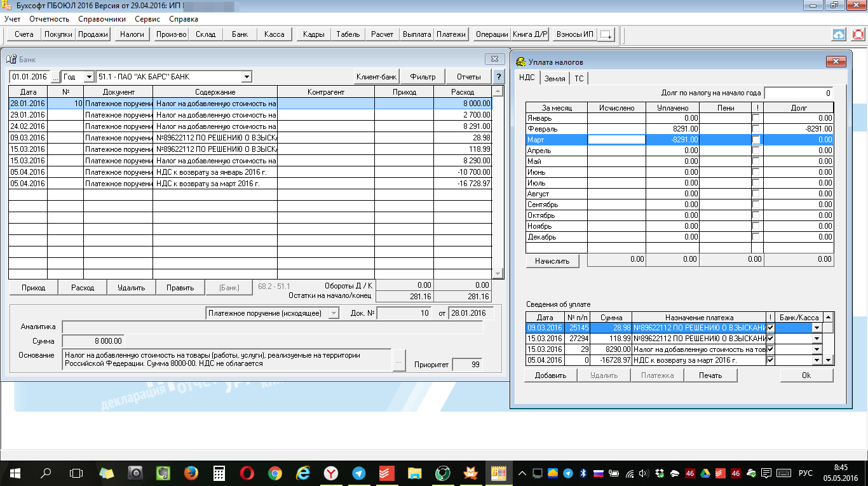Click the Долг по налогу на начало года field

[x=799, y=93]
